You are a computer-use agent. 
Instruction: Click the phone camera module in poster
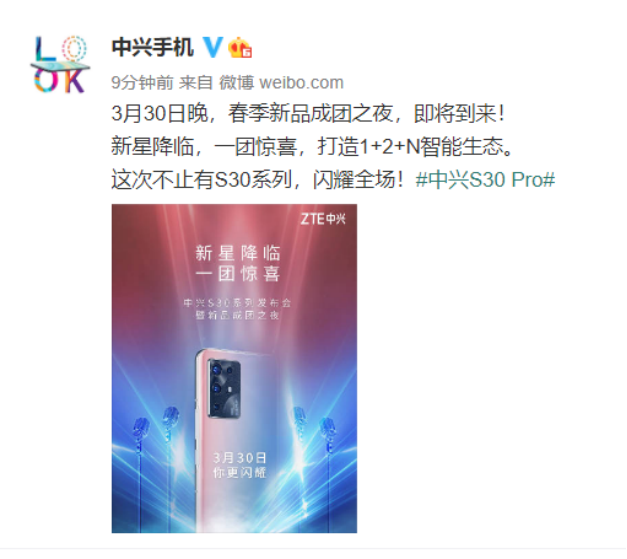tap(224, 389)
